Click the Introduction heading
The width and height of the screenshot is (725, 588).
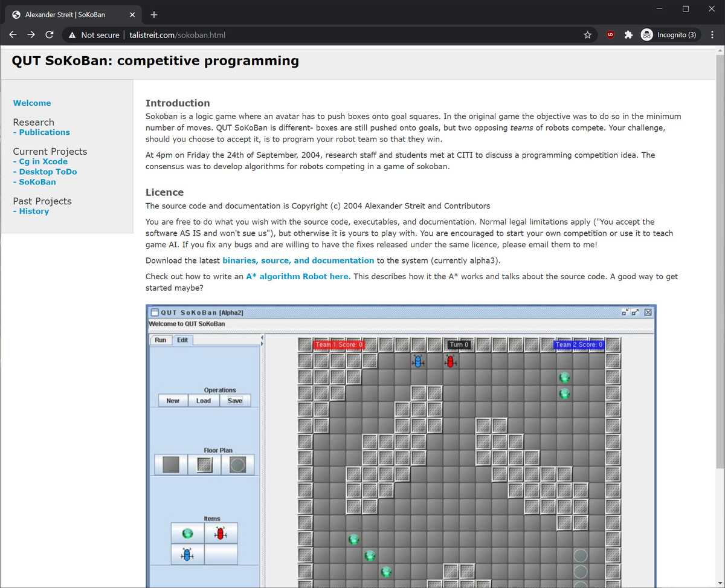(x=178, y=103)
